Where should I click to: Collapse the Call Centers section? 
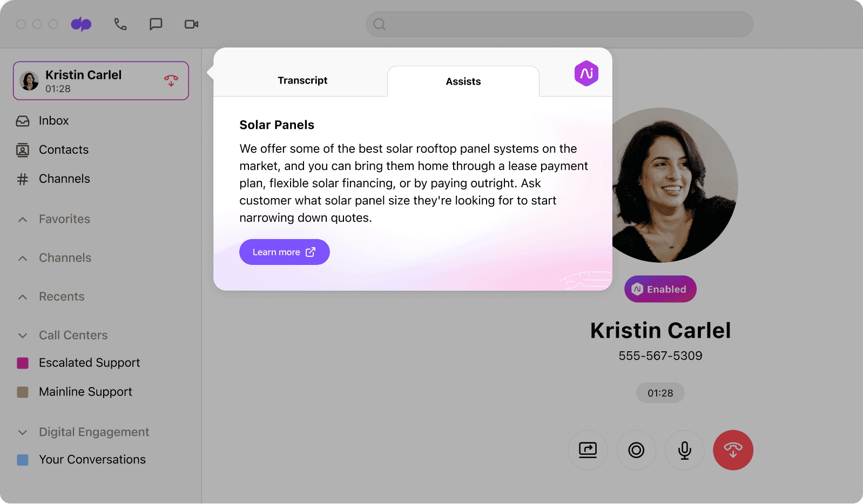point(23,336)
